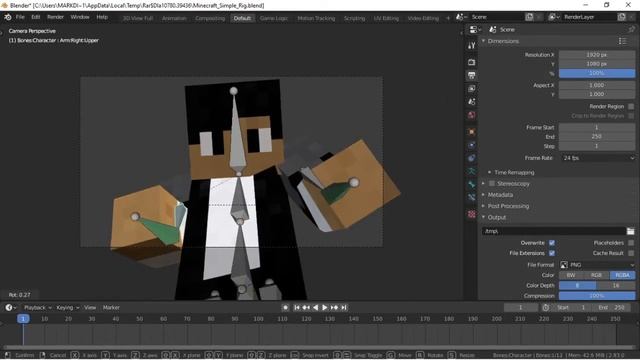The image size is (640, 360).
Task: Disable the Overwrite checkbox
Action: pyautogui.click(x=552, y=243)
